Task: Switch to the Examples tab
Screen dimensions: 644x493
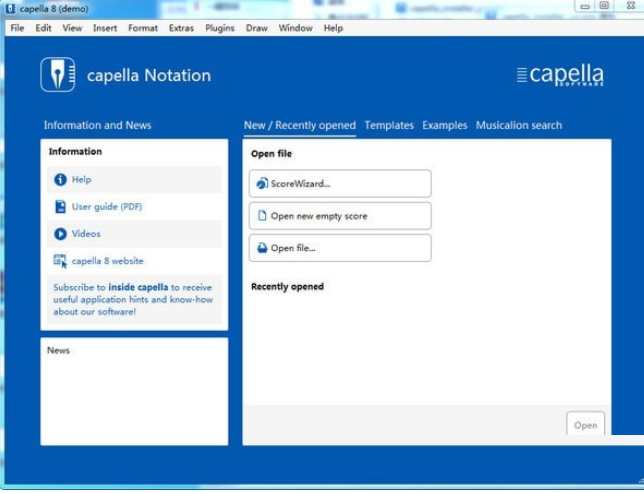Action: click(445, 125)
